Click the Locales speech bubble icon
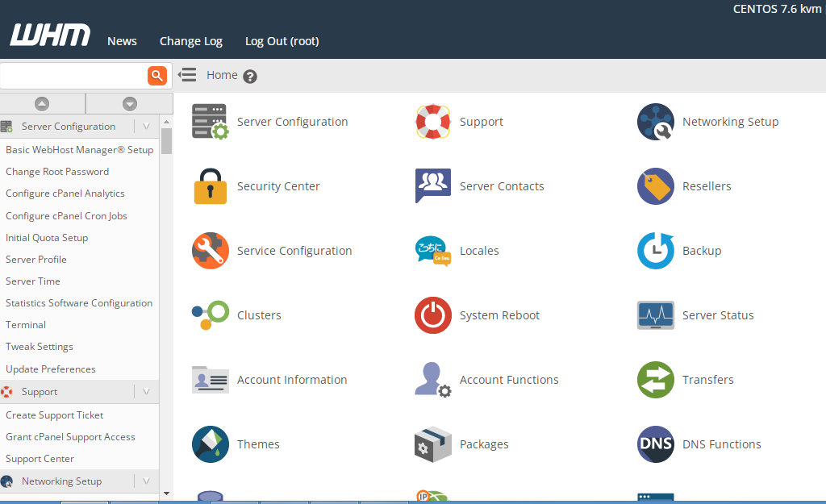 433,251
